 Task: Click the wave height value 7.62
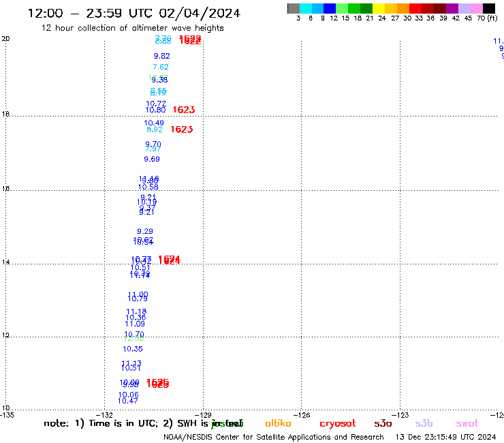pos(160,67)
